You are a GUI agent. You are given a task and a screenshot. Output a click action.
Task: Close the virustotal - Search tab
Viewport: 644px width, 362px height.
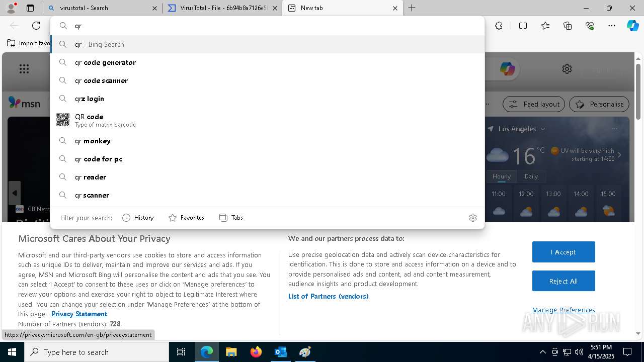tap(154, 8)
